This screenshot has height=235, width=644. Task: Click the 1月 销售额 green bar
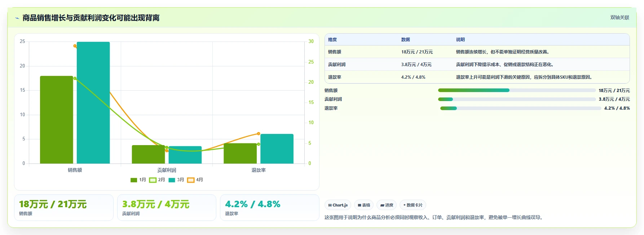[57, 119]
